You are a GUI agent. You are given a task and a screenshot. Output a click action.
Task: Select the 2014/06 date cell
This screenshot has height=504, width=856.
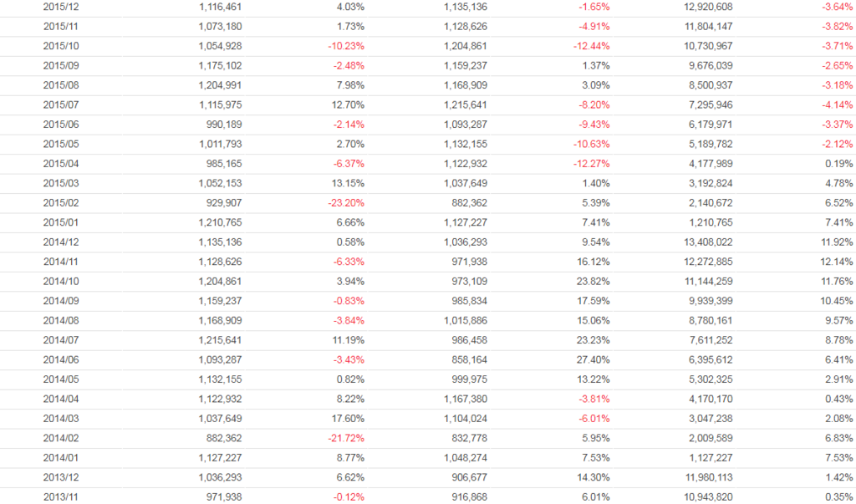[61, 359]
